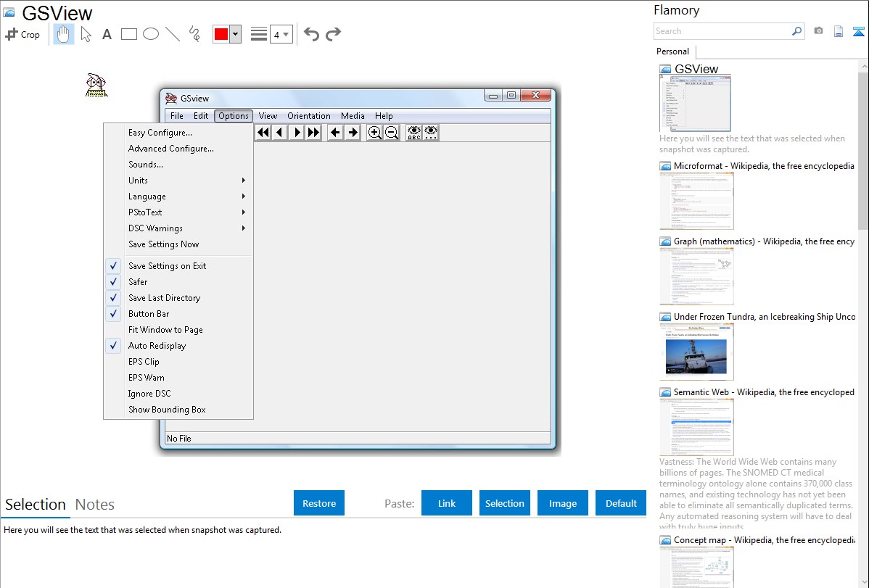The height and width of the screenshot is (588, 869).
Task: Click the red color swatch
Action: click(221, 34)
